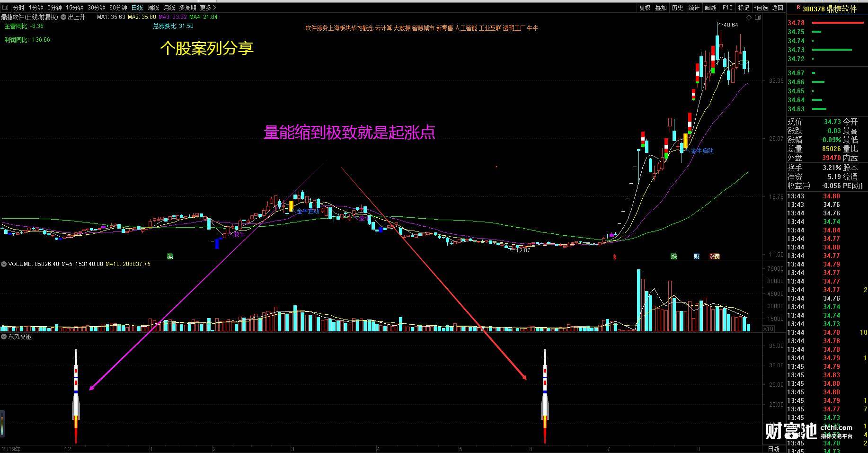The image size is (868, 453).
Task: Switch to 5分钟 period tab
Action: tap(54, 8)
